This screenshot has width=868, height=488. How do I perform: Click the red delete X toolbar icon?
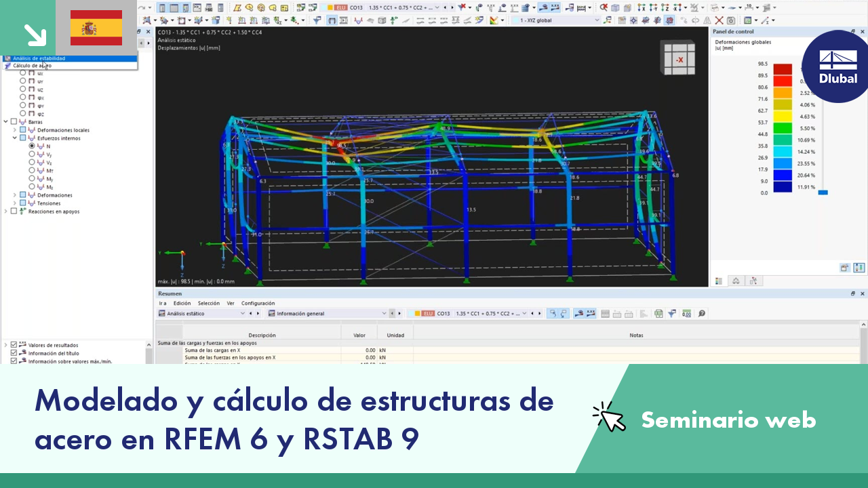pyautogui.click(x=719, y=20)
